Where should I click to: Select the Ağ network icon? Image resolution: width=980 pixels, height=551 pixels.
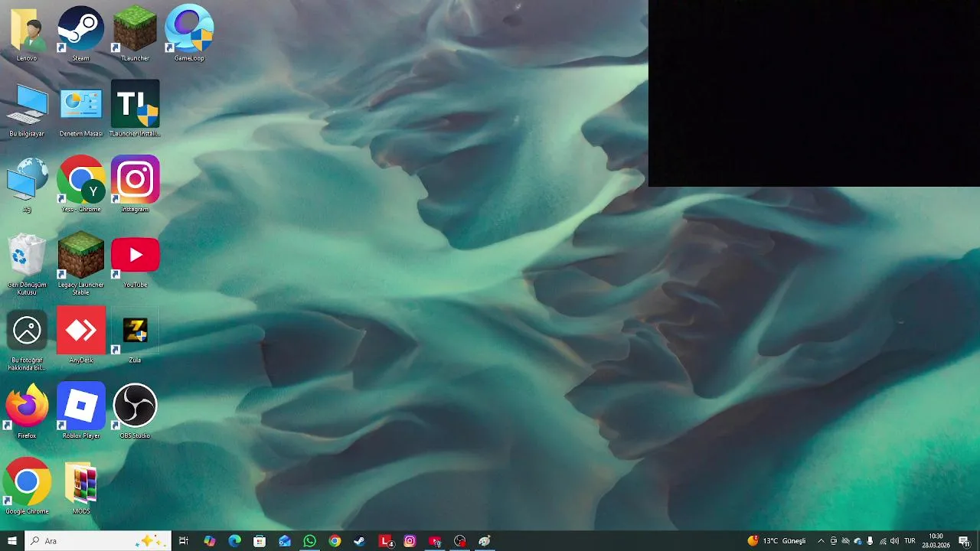coord(27,184)
